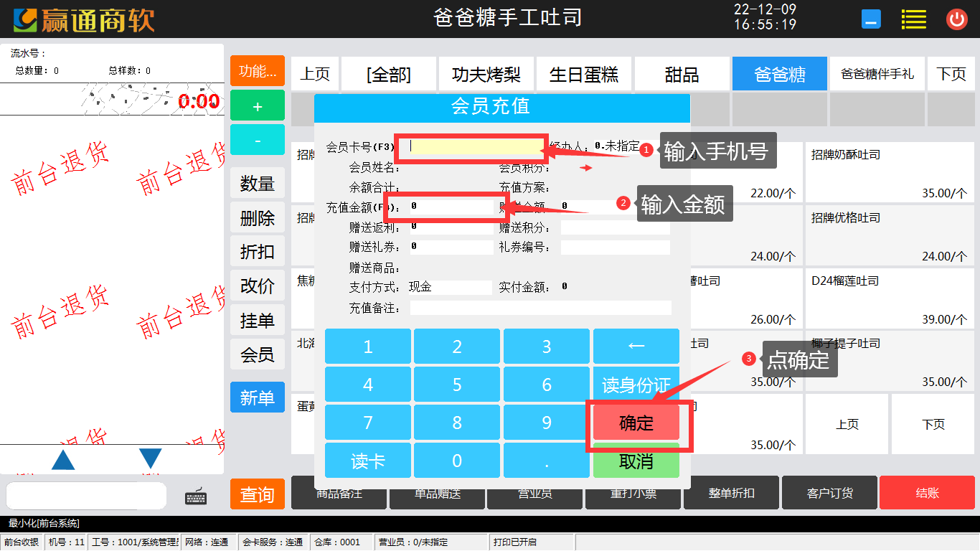Tap keypad digit 4
The width and height of the screenshot is (980, 551).
pos(368,385)
